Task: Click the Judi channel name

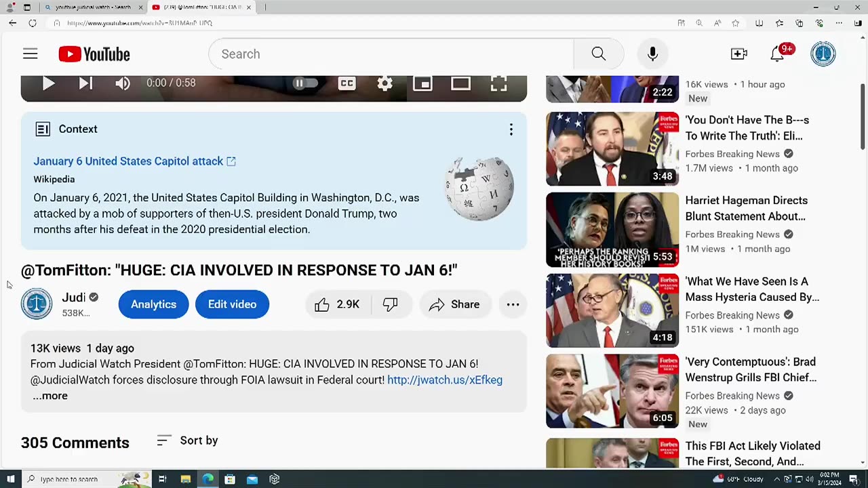Action: [x=74, y=298]
